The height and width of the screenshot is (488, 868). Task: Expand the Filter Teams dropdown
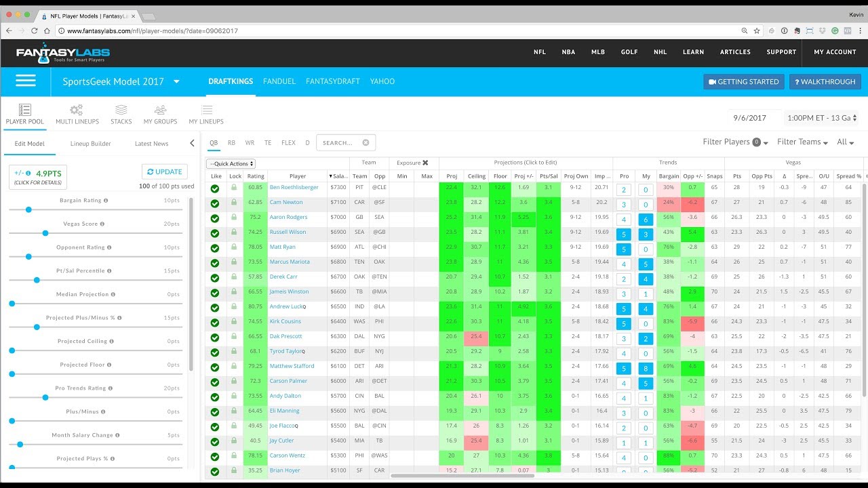click(x=803, y=142)
